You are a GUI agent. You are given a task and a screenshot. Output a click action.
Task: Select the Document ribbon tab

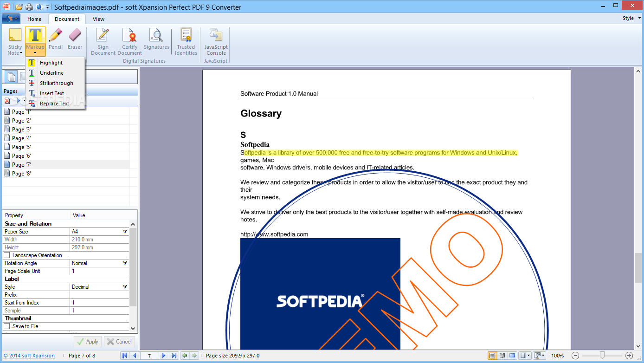(x=67, y=19)
